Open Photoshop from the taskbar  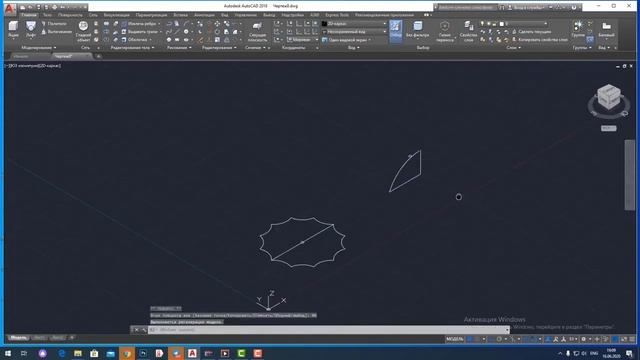(x=143, y=353)
